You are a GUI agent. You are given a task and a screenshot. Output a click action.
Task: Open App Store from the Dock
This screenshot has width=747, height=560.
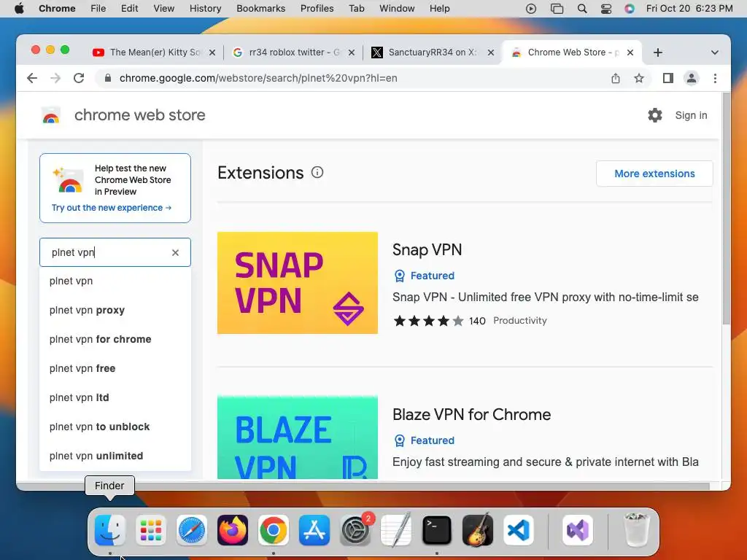(x=314, y=530)
